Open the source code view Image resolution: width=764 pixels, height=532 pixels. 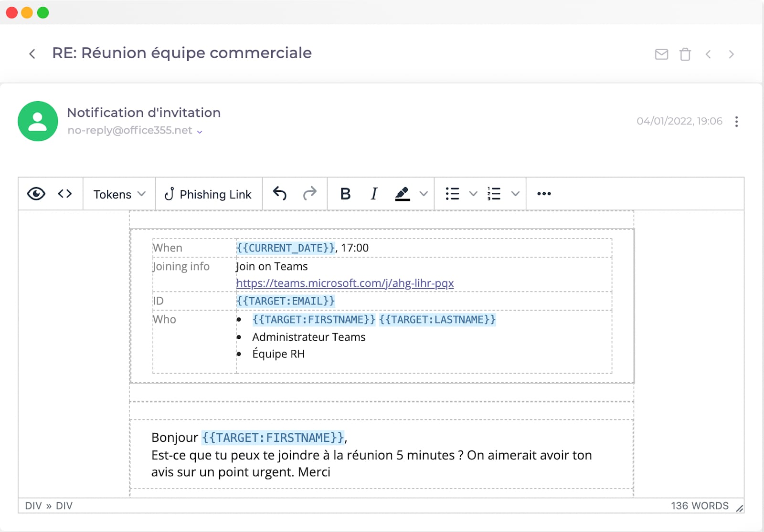click(x=65, y=194)
